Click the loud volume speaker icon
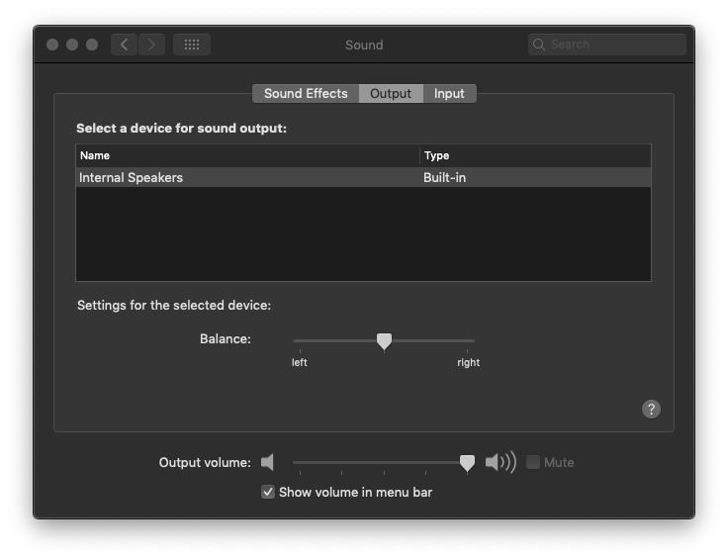Viewport: 728px width, 560px height. click(500, 462)
